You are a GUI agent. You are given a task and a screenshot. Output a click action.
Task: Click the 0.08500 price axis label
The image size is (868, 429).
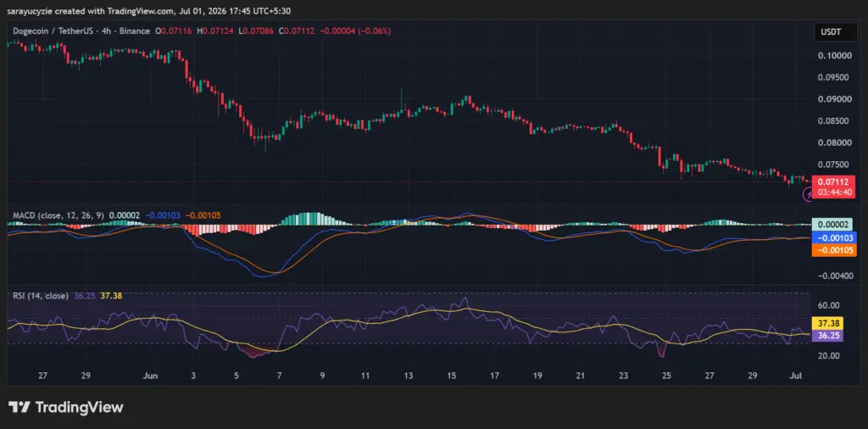(832, 120)
